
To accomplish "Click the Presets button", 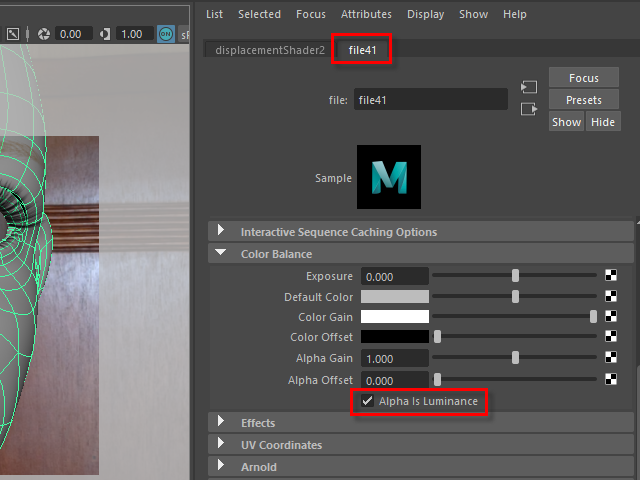I will (583, 100).
